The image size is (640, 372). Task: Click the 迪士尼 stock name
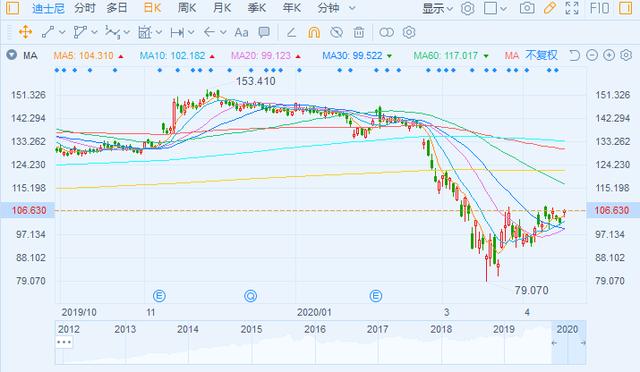(x=48, y=8)
